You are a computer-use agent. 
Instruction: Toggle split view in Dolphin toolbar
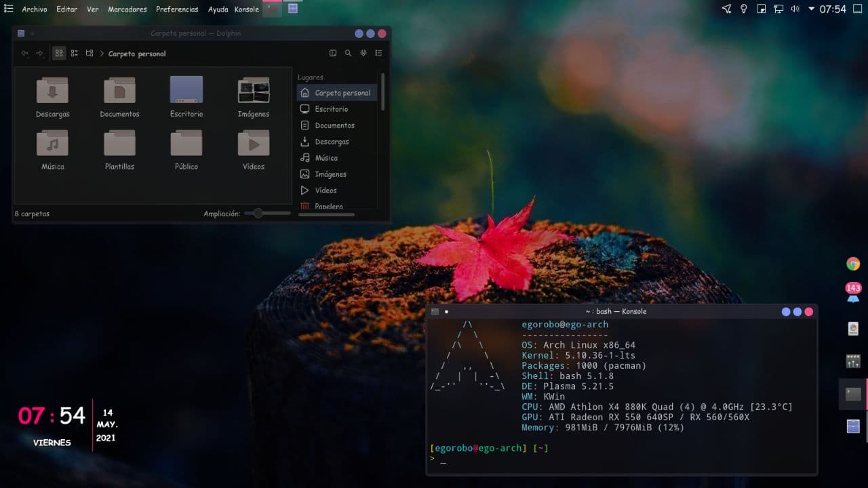[332, 54]
